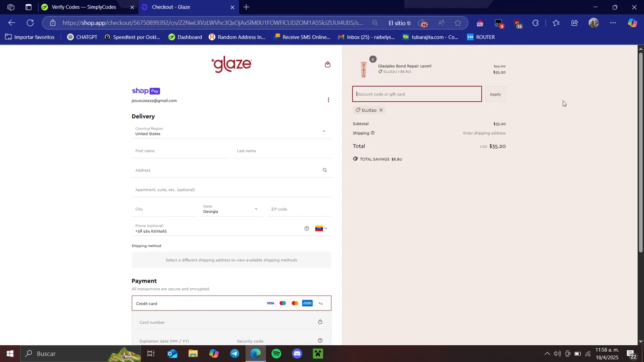Viewport: 644px width, 362px height.
Task: Click the Card number field
Action: [x=231, y=322]
